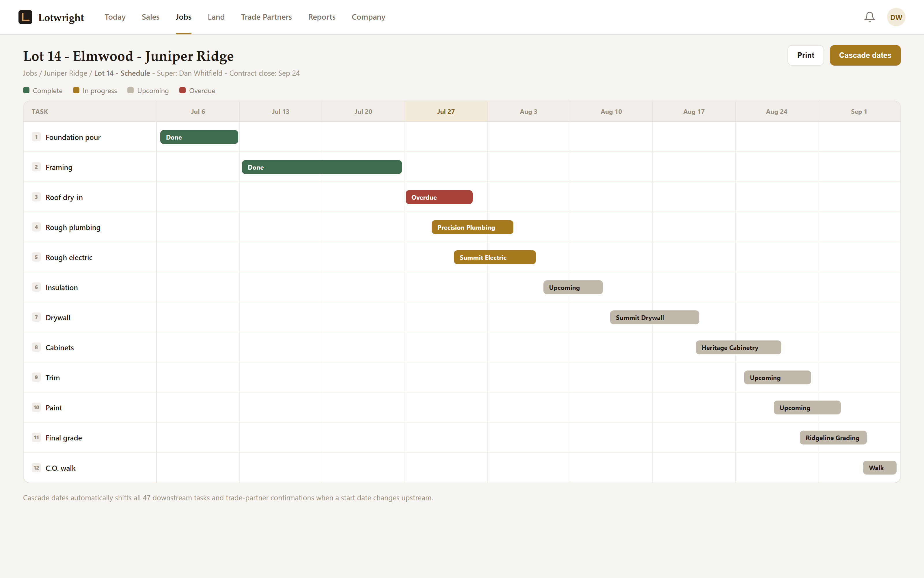Click the Insulation Upcoming bar
Viewport: 924px width, 578px height.
[x=573, y=288]
